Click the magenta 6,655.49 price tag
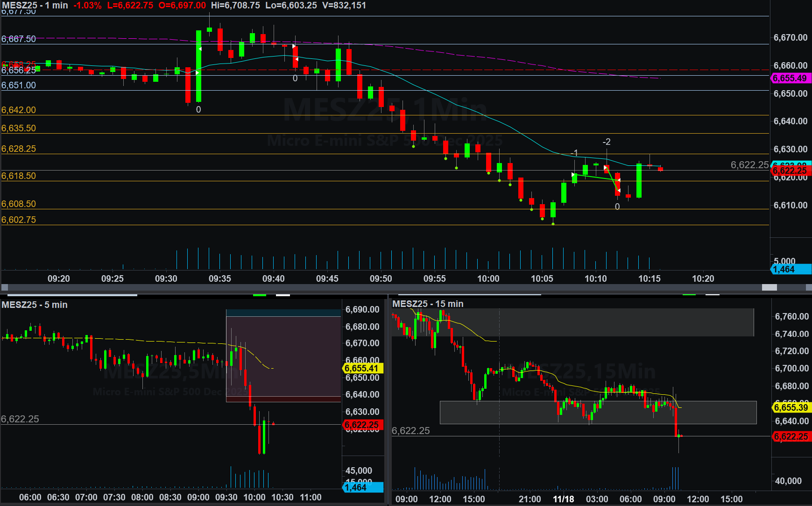This screenshot has height=506, width=812. tap(790, 78)
